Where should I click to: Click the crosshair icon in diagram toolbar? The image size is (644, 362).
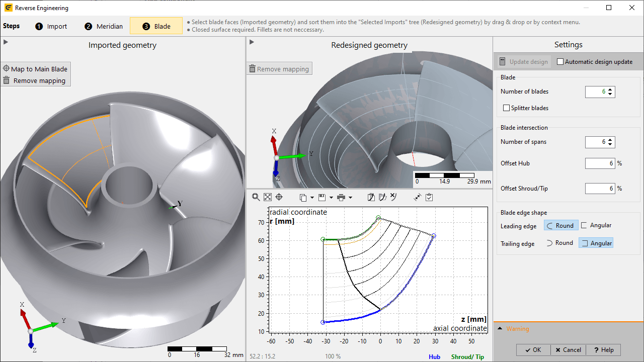click(x=279, y=198)
